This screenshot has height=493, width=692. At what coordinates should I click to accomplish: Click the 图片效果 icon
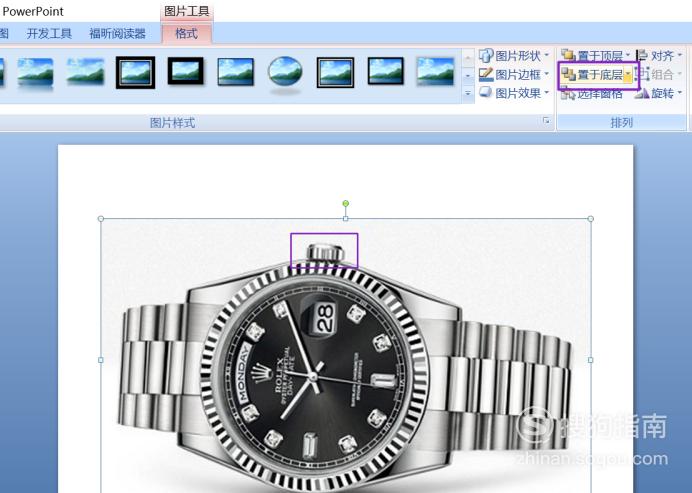pos(486,92)
